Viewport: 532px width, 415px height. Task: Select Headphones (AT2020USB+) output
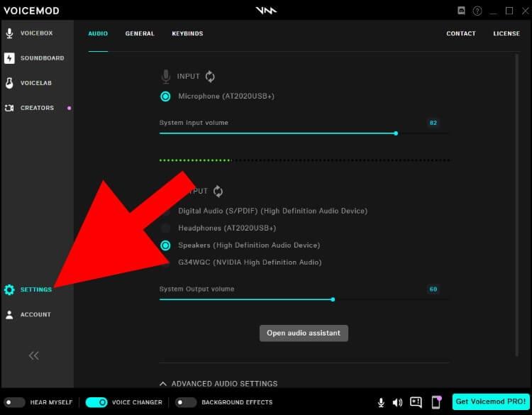pos(218,228)
